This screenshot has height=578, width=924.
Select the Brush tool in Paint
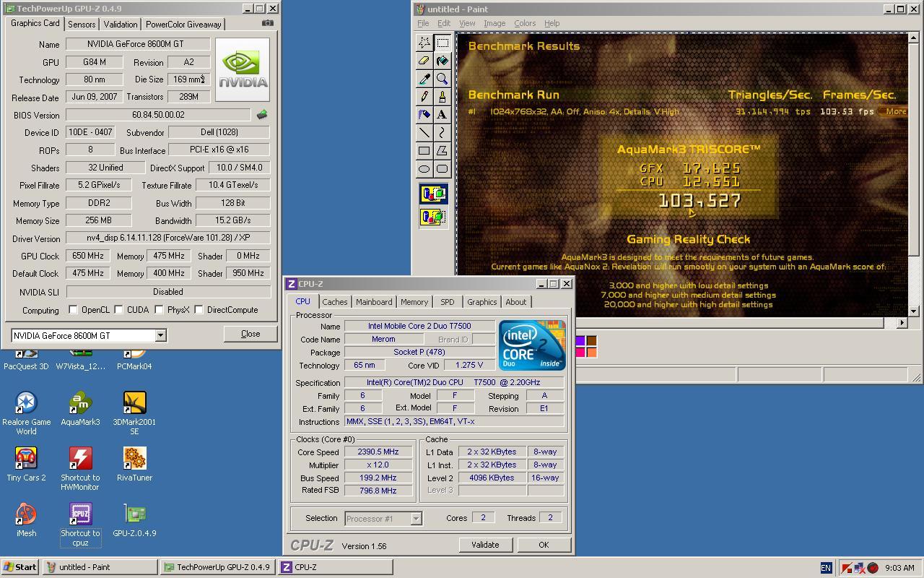(442, 97)
